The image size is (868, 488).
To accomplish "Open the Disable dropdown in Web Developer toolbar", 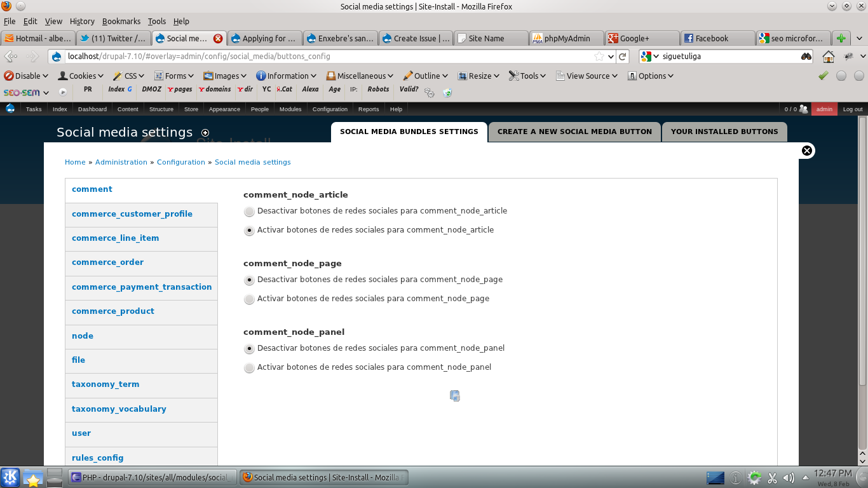I will (27, 76).
